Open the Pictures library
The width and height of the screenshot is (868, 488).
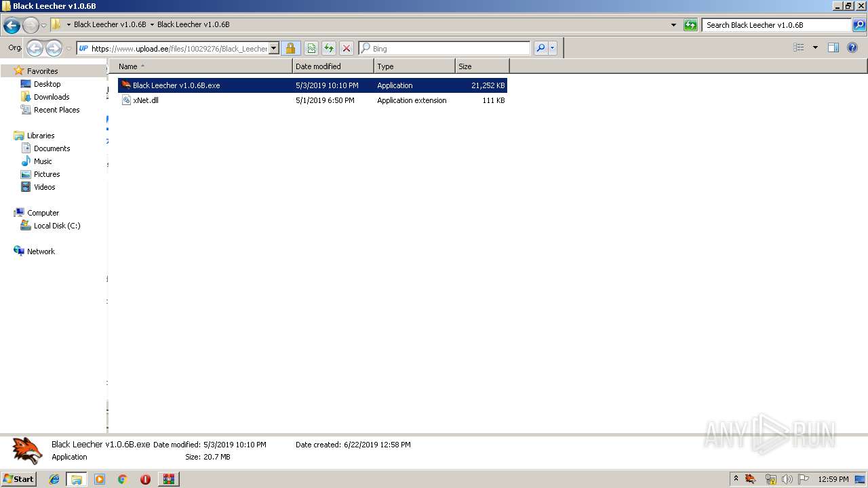click(x=47, y=174)
